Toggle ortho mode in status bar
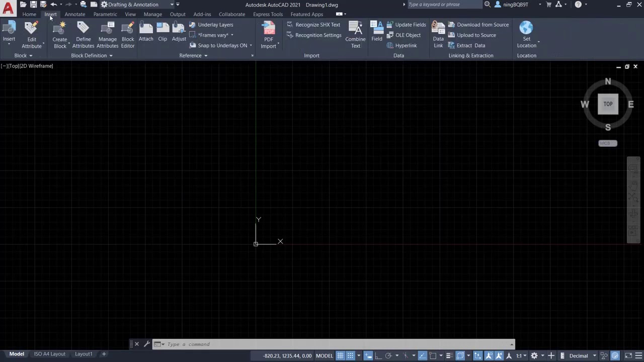Image resolution: width=644 pixels, height=362 pixels. pyautogui.click(x=377, y=355)
